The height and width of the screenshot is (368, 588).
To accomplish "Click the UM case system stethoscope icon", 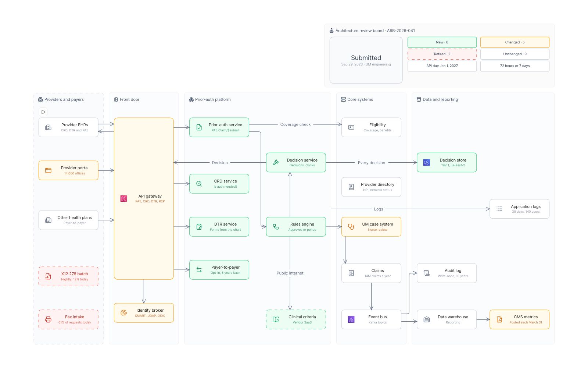I will 351,227.
